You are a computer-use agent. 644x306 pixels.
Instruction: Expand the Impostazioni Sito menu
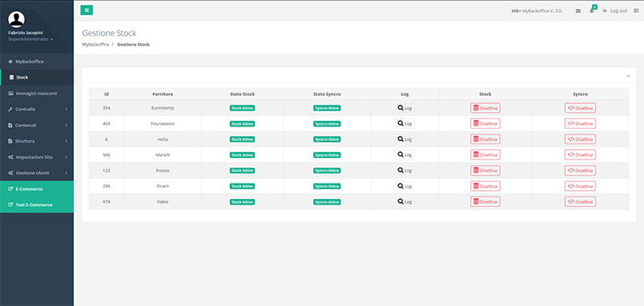[37, 157]
